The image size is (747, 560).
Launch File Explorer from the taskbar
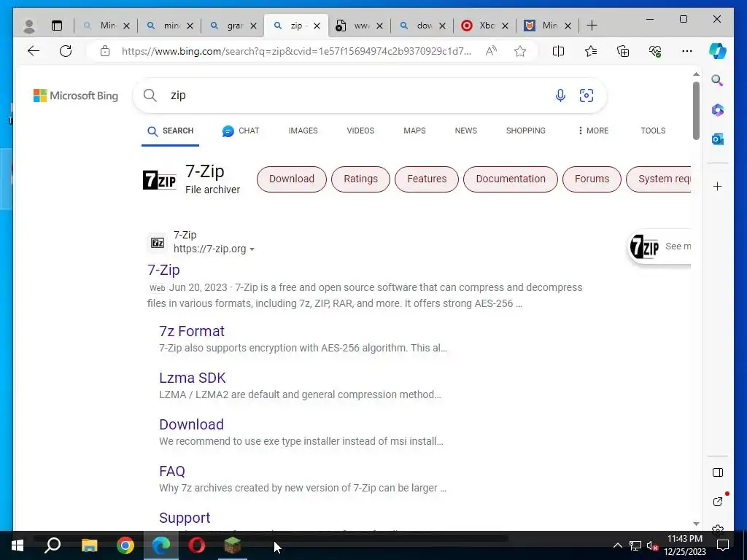tap(89, 545)
